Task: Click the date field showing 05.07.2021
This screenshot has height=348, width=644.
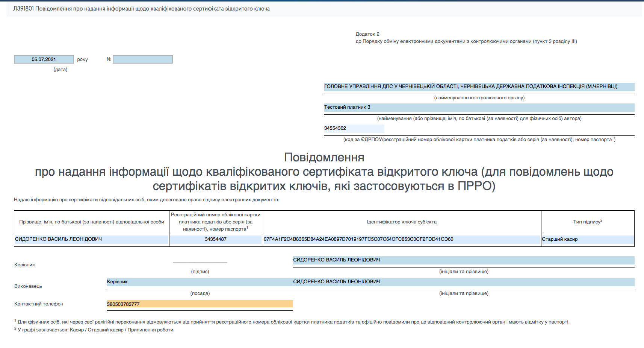Action: 44,59
